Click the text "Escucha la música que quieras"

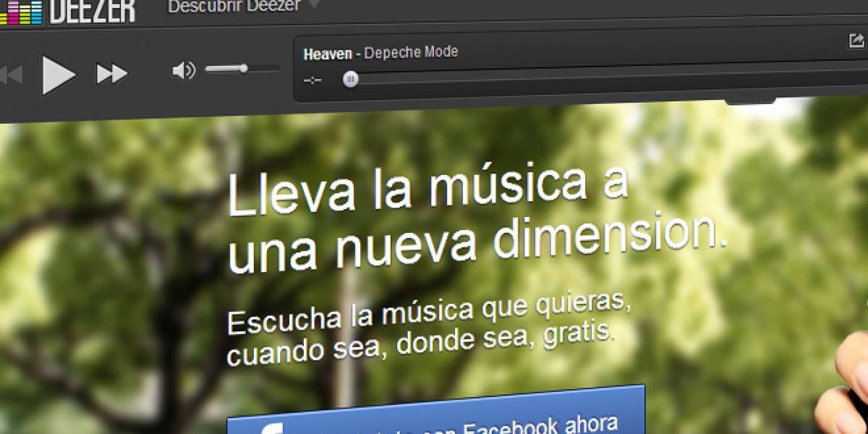429,313
